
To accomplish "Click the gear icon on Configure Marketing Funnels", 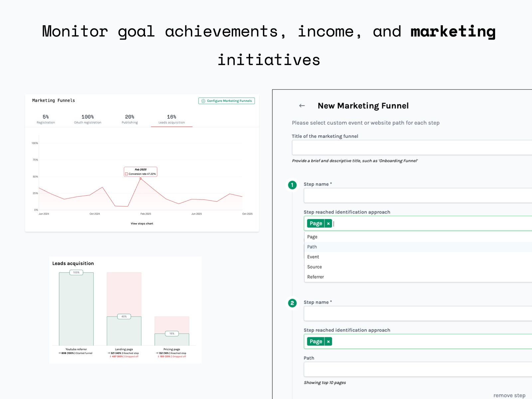I will (203, 101).
